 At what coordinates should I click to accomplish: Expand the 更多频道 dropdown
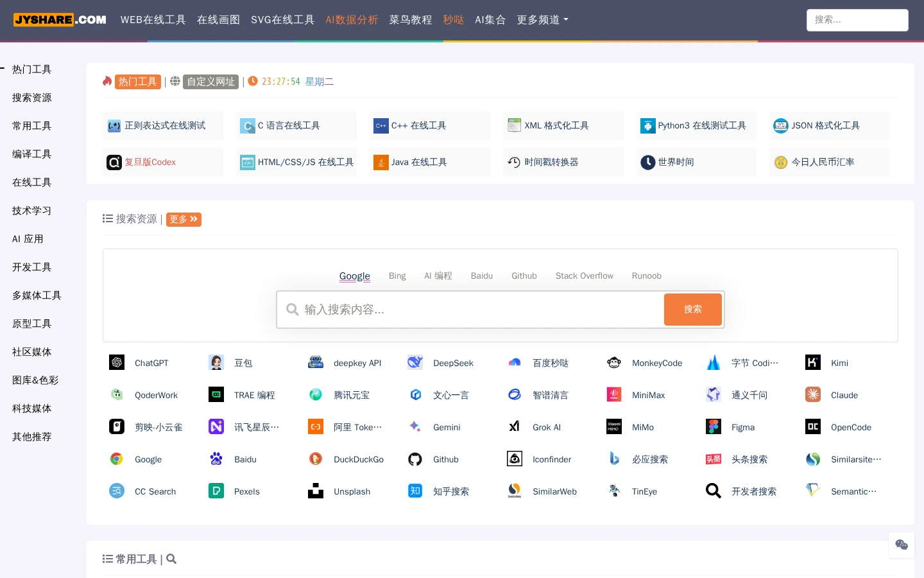[542, 20]
